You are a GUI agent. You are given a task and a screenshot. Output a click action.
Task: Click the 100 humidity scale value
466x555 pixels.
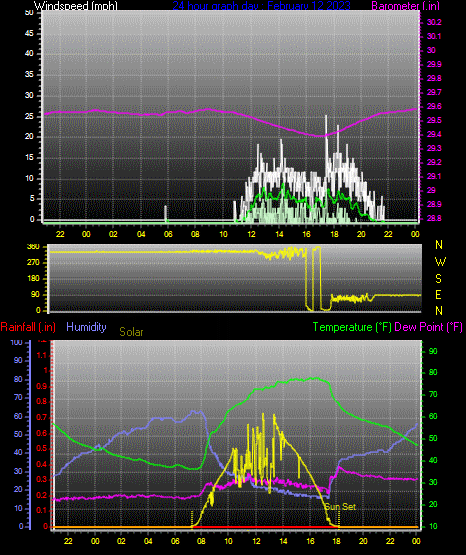click(x=17, y=342)
